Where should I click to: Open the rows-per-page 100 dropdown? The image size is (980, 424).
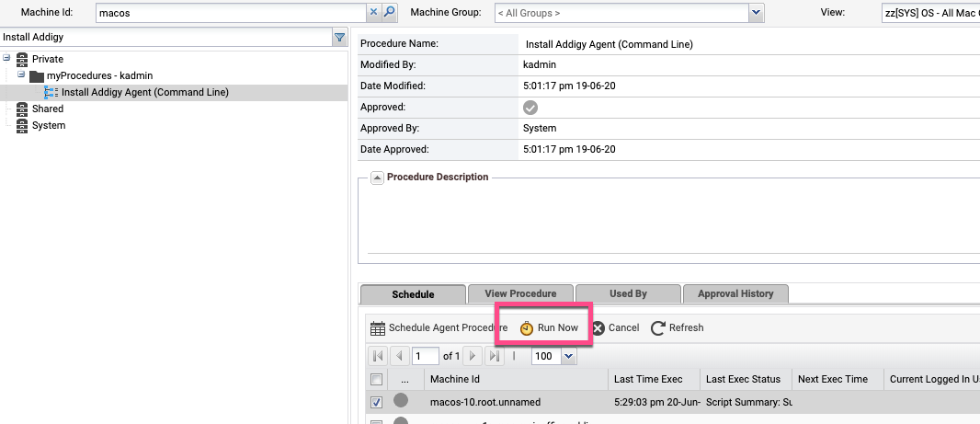coord(567,356)
